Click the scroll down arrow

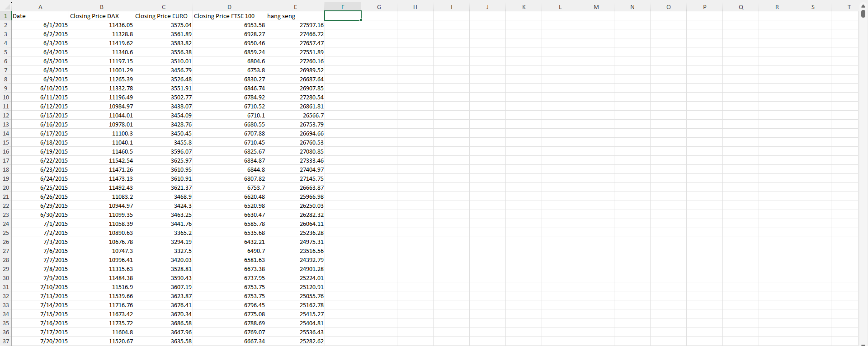(863, 344)
